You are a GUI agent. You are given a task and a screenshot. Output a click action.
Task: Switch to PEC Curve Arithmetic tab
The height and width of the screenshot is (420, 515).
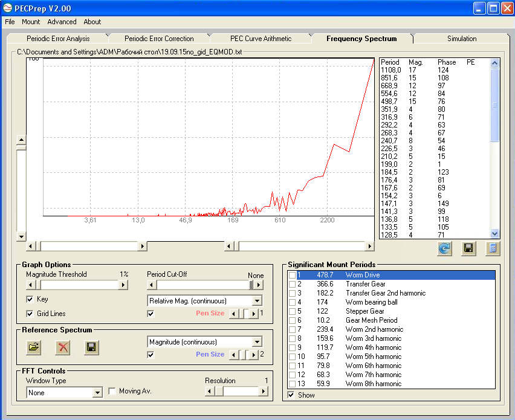[261, 39]
